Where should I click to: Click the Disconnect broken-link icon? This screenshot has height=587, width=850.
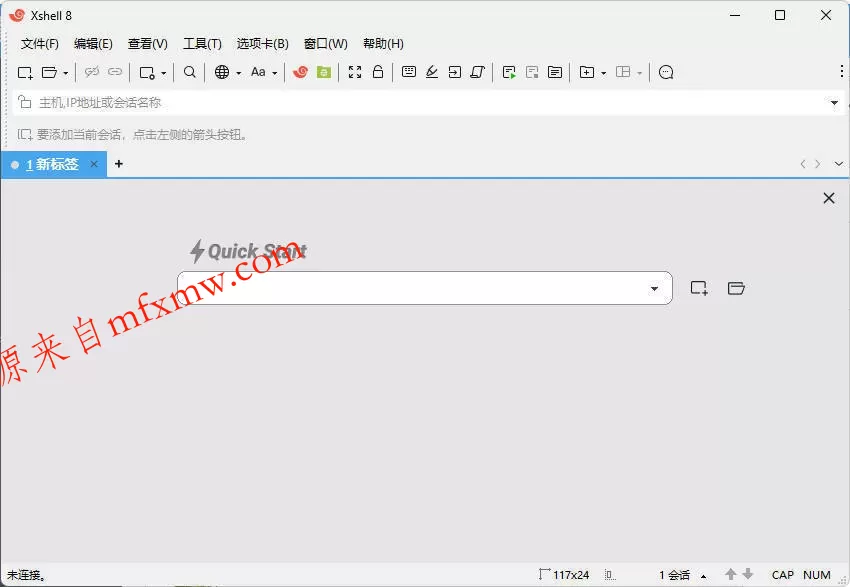[92, 72]
